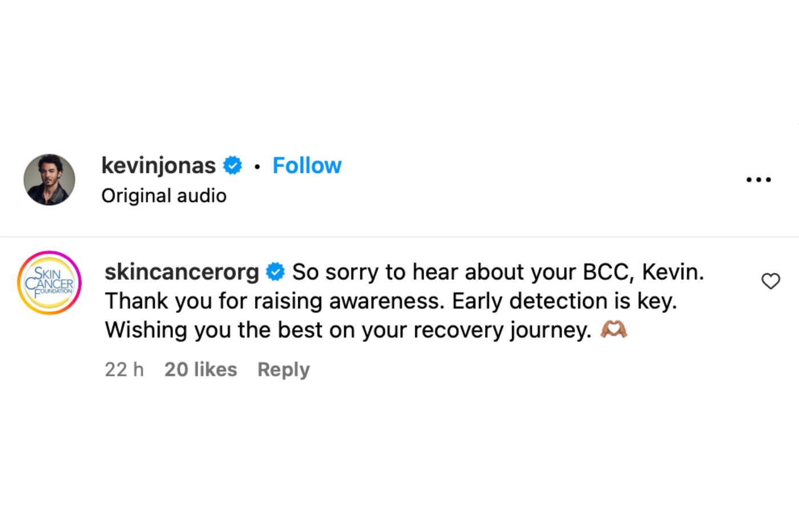Like the skincancerorg comment with heart
This screenshot has width=799, height=532.
(x=770, y=281)
